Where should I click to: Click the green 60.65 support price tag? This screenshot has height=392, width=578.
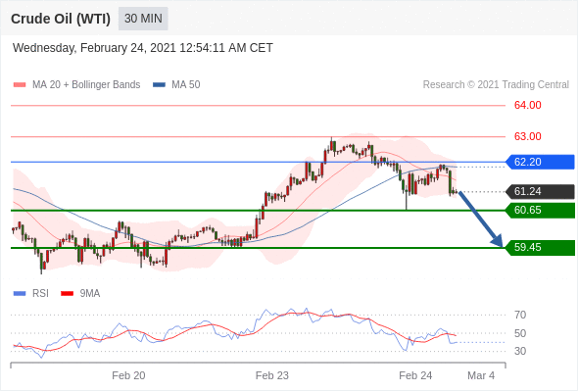point(541,210)
